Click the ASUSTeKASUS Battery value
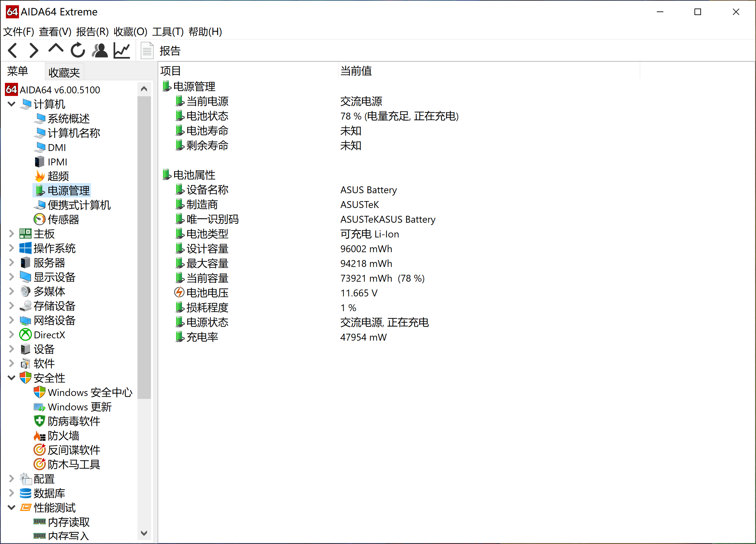 click(x=388, y=219)
